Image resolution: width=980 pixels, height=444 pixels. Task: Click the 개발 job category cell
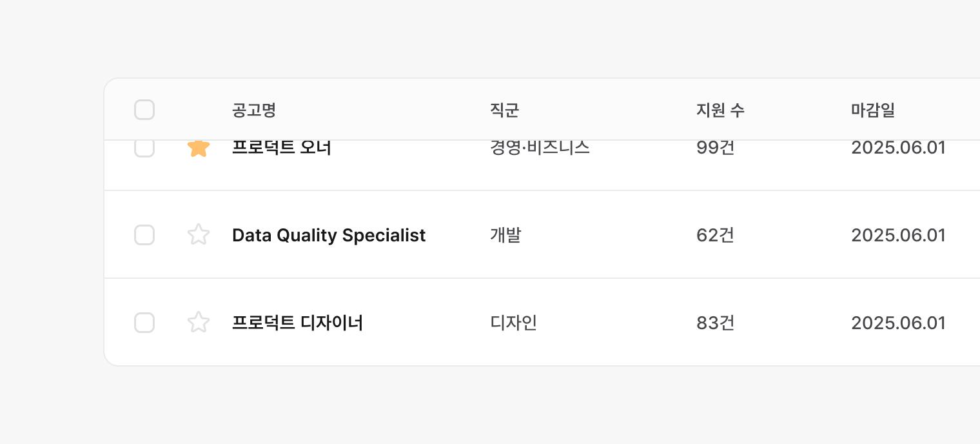(x=505, y=236)
